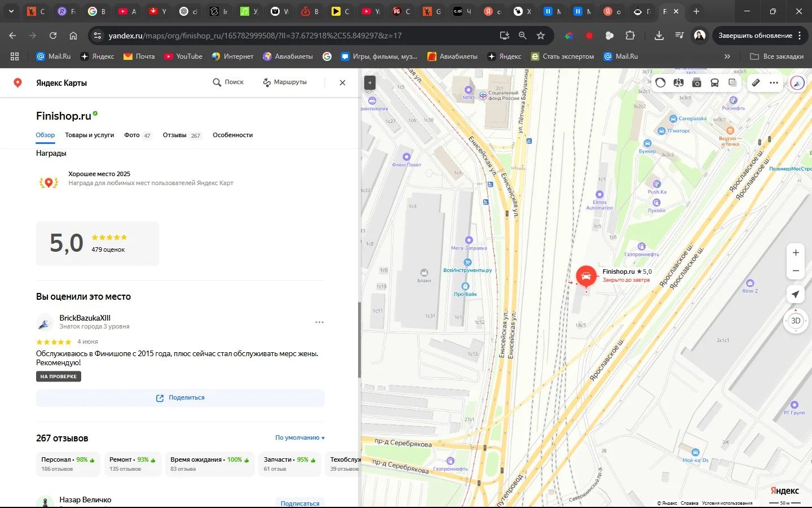This screenshot has height=508, width=812.
Task: Open Стать экспертом bookmark
Action: (562, 56)
